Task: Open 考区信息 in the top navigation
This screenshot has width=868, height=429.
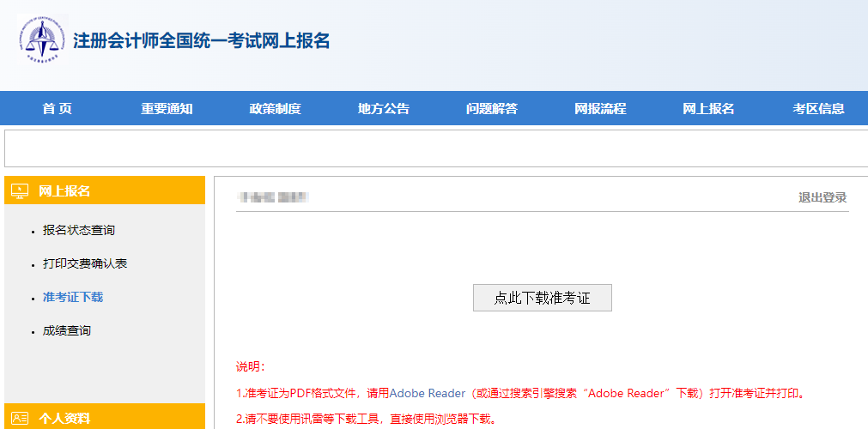Action: pyautogui.click(x=817, y=108)
